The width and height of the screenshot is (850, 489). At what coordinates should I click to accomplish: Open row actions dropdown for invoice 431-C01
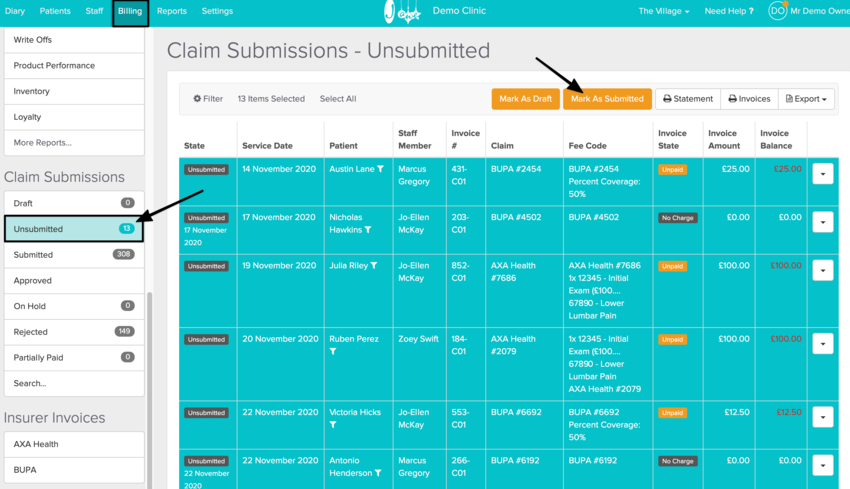(822, 173)
